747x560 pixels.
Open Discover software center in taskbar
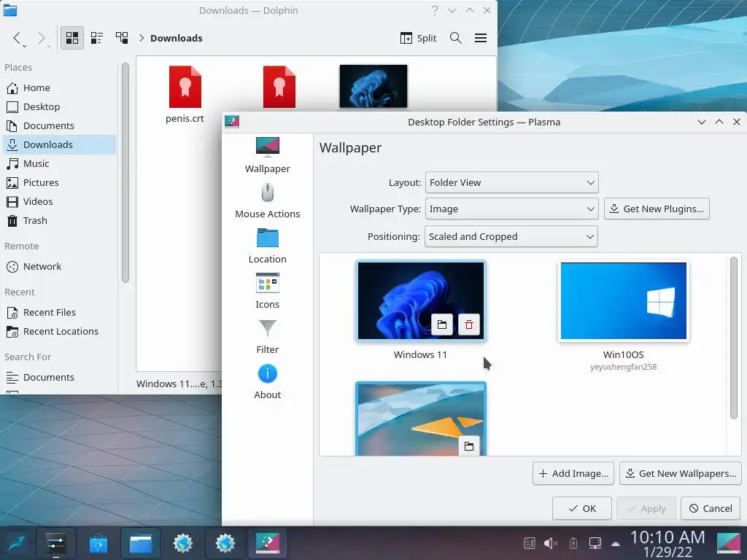(x=98, y=543)
